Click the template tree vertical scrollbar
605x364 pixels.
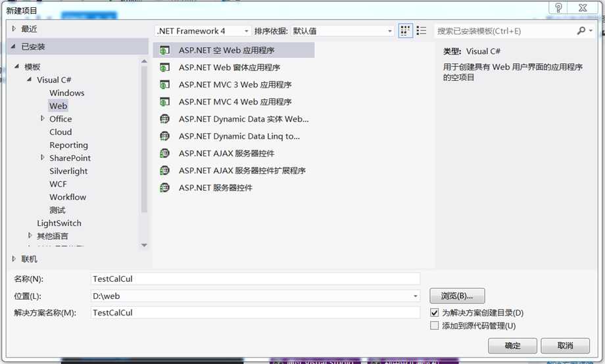(144, 139)
